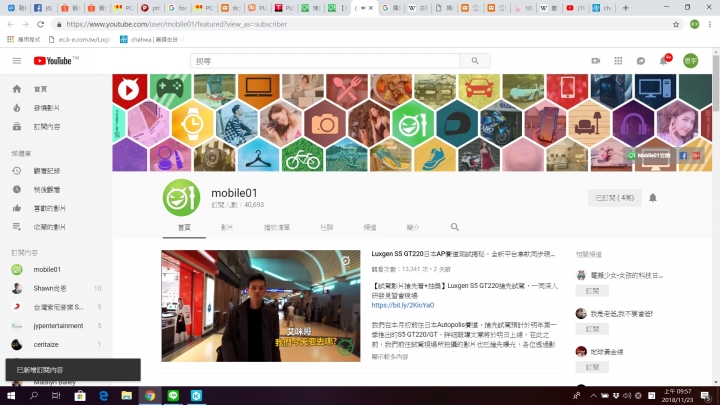This screenshot has width=720, height=405.
Task: Show hidden system tray icons
Action: [593, 395]
